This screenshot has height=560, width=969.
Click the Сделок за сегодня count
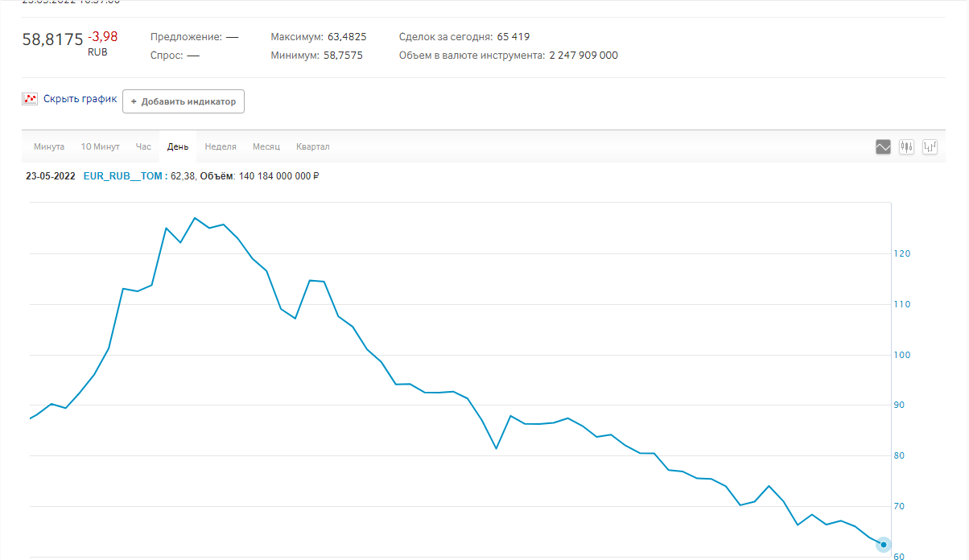513,37
